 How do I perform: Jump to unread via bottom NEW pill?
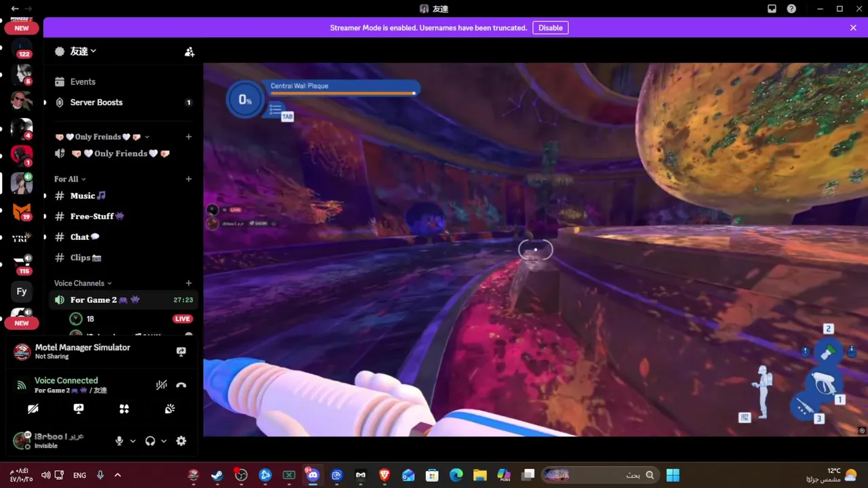click(x=22, y=323)
